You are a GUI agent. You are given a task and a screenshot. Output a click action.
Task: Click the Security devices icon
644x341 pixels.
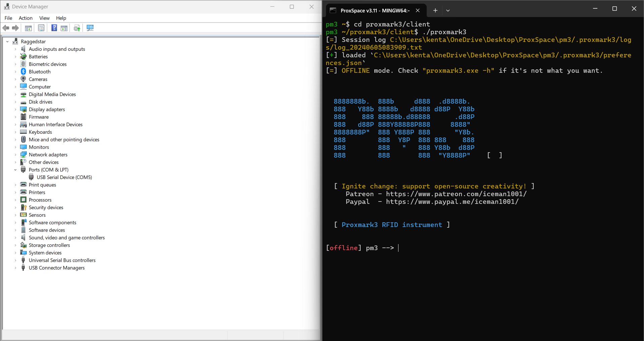tap(23, 207)
